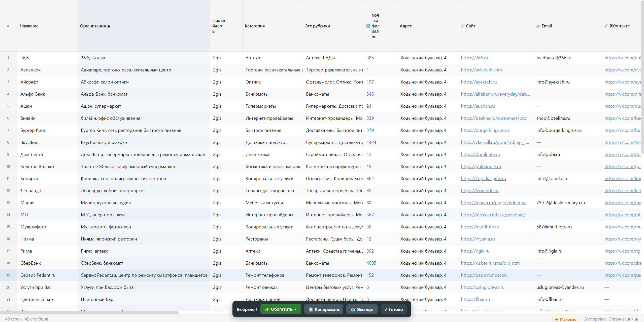
Task: Click the "48 строк · 42 столбцов" status text
Action: [x=27, y=319]
